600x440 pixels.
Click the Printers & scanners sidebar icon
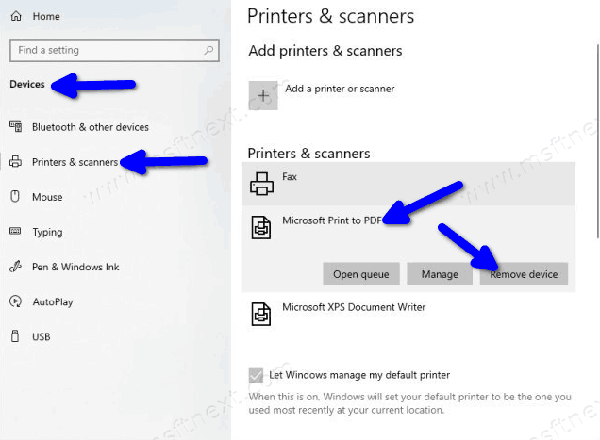coord(15,161)
